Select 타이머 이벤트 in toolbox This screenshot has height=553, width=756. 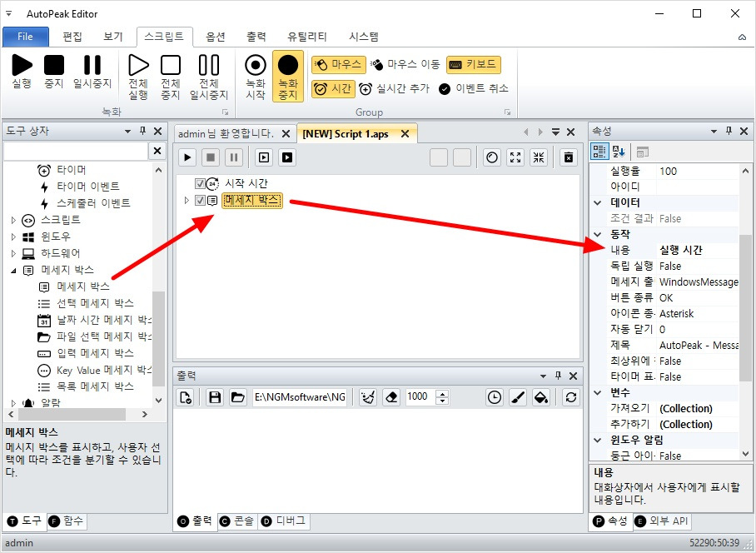(87, 187)
